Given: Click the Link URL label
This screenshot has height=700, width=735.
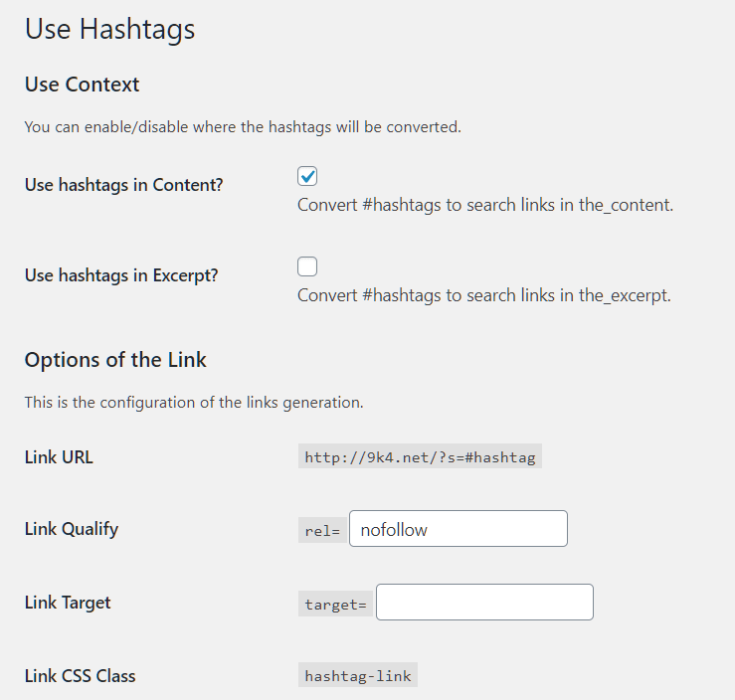Looking at the screenshot, I should pyautogui.click(x=59, y=457).
